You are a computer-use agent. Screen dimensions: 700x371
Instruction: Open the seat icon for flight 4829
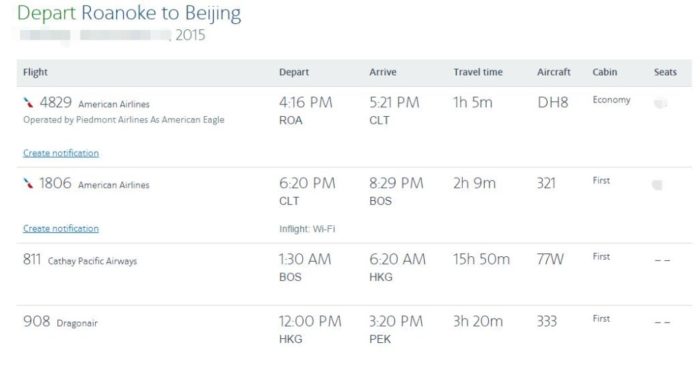pyautogui.click(x=660, y=104)
